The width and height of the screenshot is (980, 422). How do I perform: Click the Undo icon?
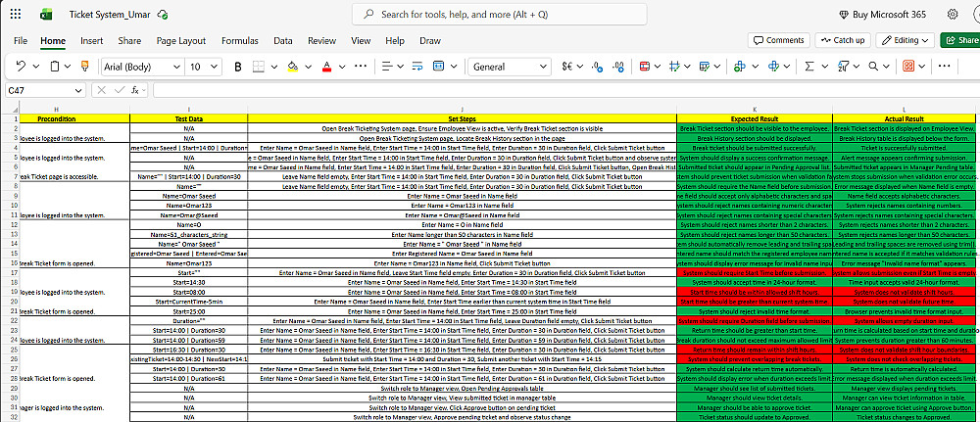pyautogui.click(x=20, y=67)
